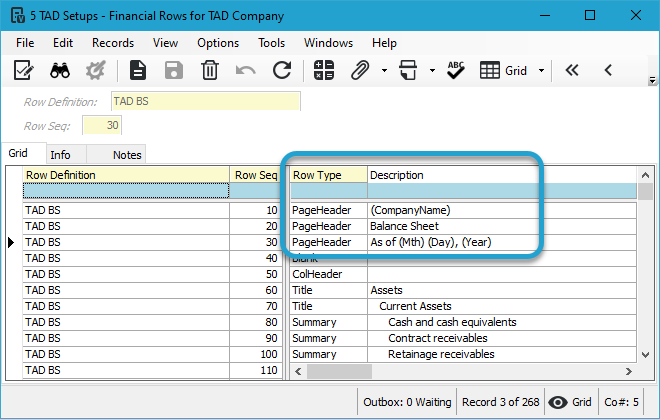This screenshot has height=419, width=660.
Task: Select the '(CompanyName)' description cell
Action: click(x=502, y=210)
